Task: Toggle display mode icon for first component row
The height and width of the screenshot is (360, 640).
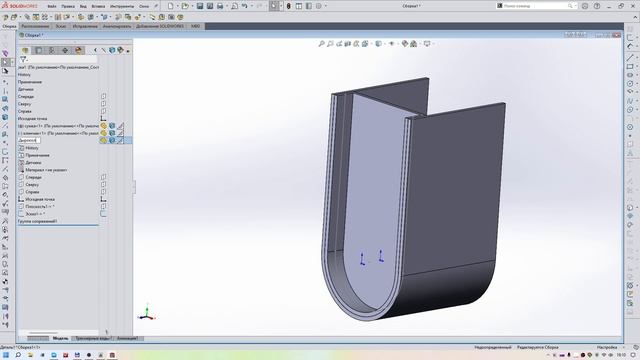Action: 112,126
